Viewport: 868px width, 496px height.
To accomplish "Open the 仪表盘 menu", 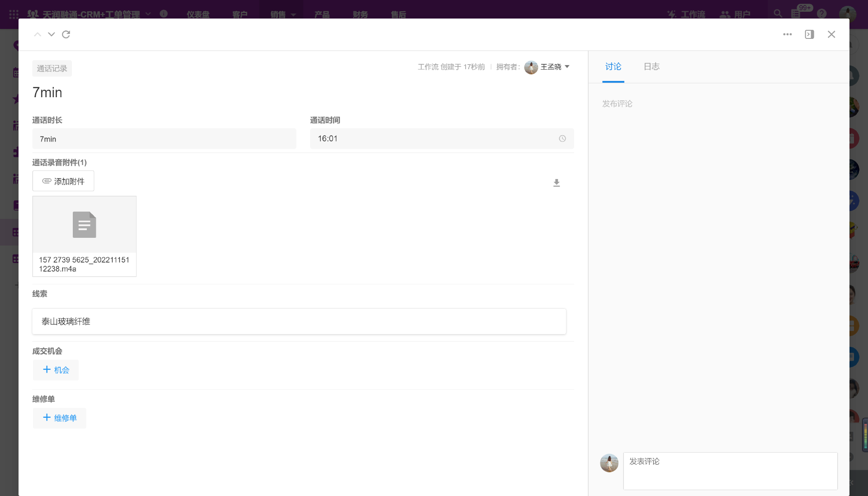I will tap(198, 14).
